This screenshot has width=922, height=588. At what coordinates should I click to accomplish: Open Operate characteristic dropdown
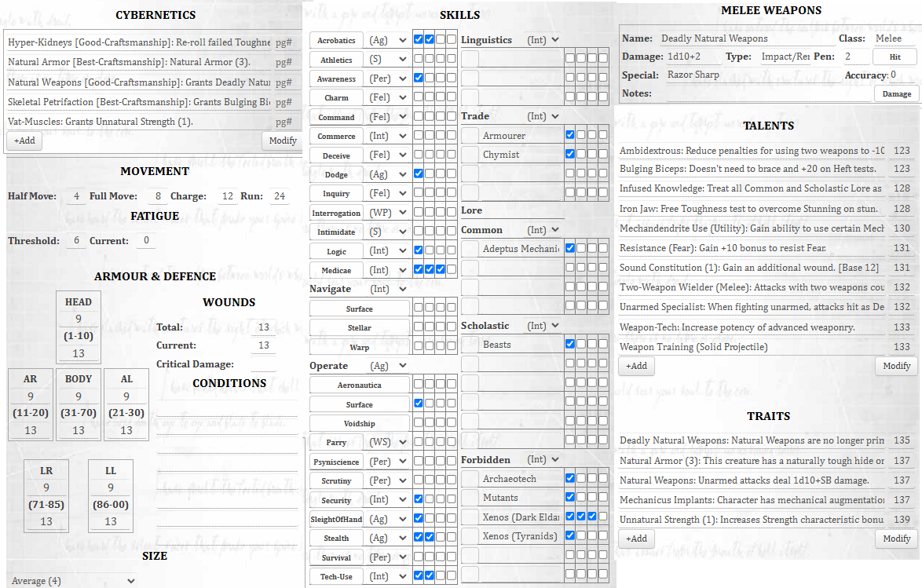click(x=388, y=366)
